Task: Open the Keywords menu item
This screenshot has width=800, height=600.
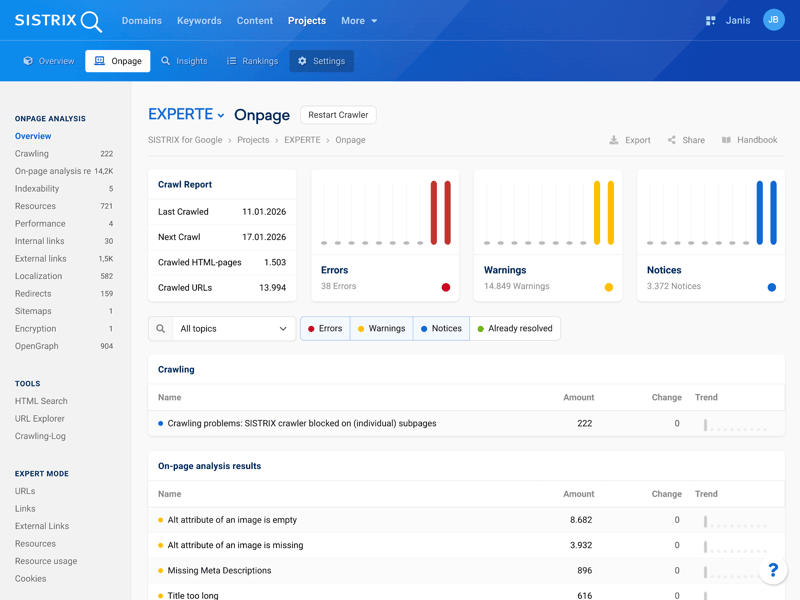Action: click(x=199, y=21)
